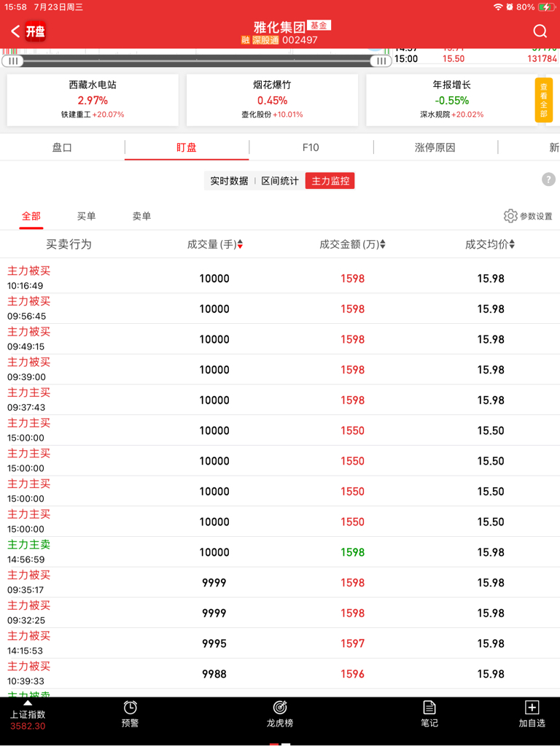
Task: Select the 主力被买 row at 09:39:00
Action: coord(280,370)
